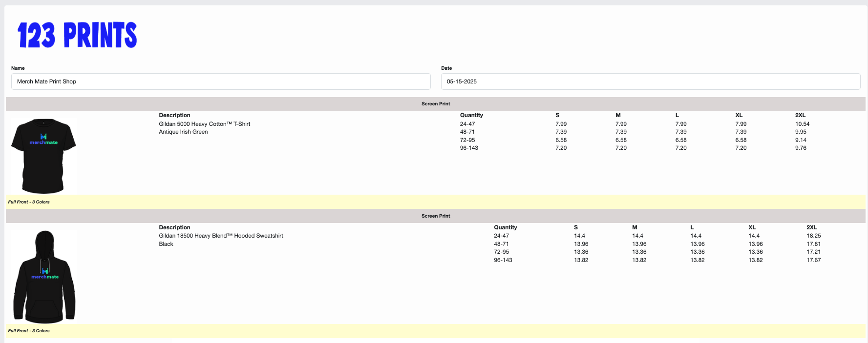The height and width of the screenshot is (343, 868).
Task: Select the 10.54 price in the T-shirt 2XL column
Action: (802, 124)
